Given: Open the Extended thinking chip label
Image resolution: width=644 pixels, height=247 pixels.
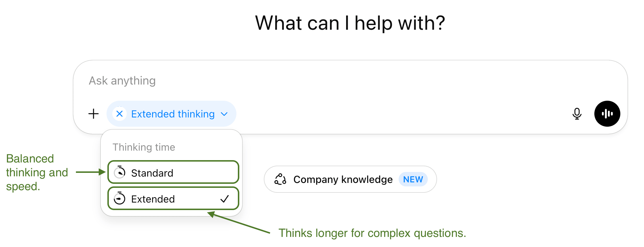Looking at the screenshot, I should pos(173,114).
